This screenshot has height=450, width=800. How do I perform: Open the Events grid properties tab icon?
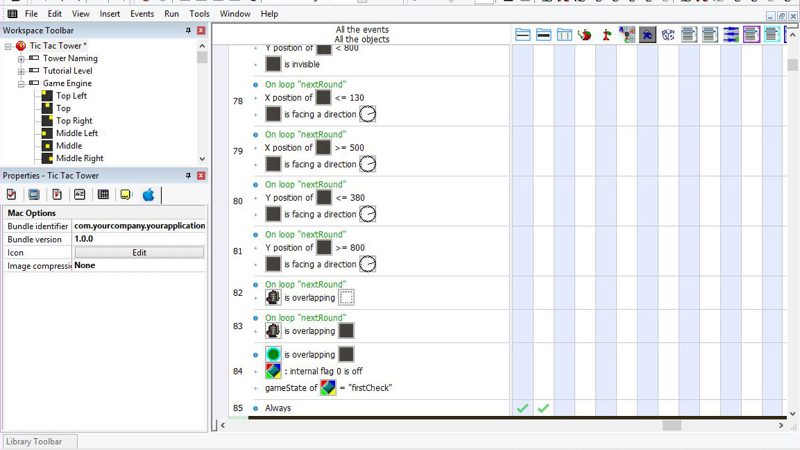(x=103, y=194)
